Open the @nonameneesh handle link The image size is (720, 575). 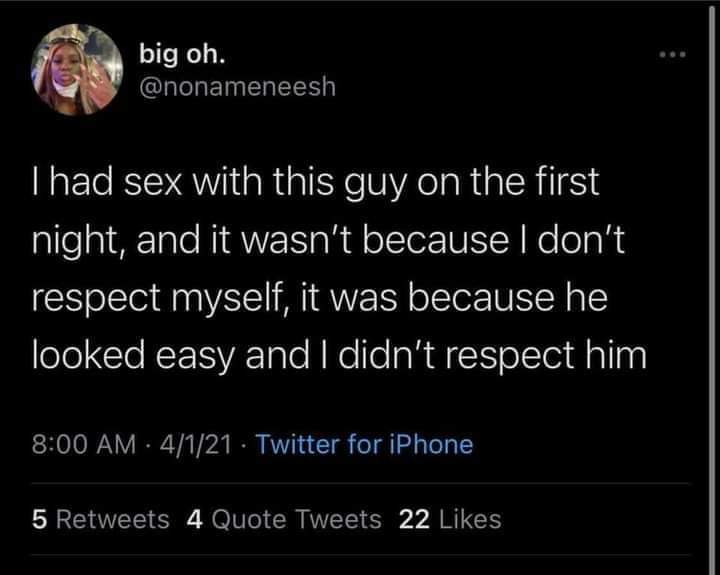(240, 86)
